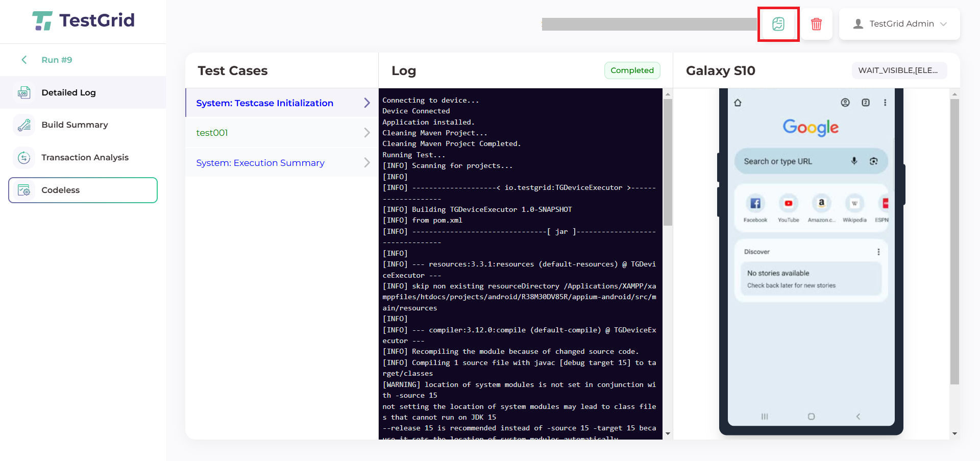Click the Search or type URL field
980x461 pixels.
tap(811, 161)
